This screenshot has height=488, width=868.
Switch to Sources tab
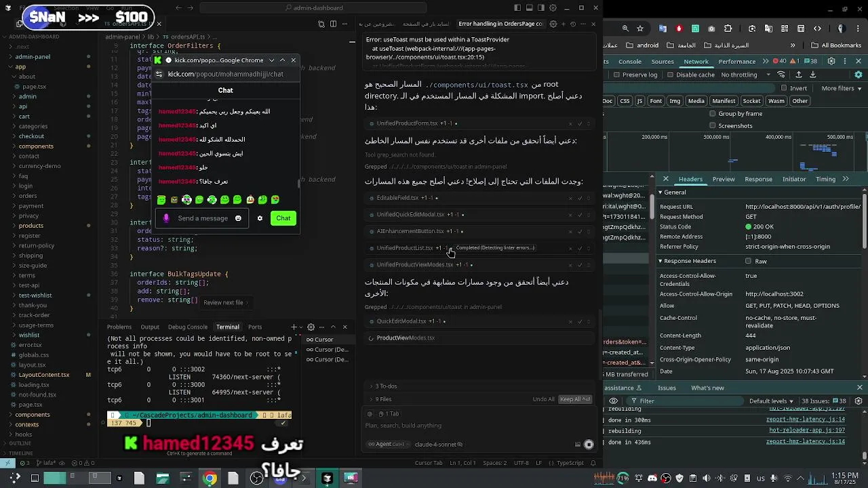[663, 61]
